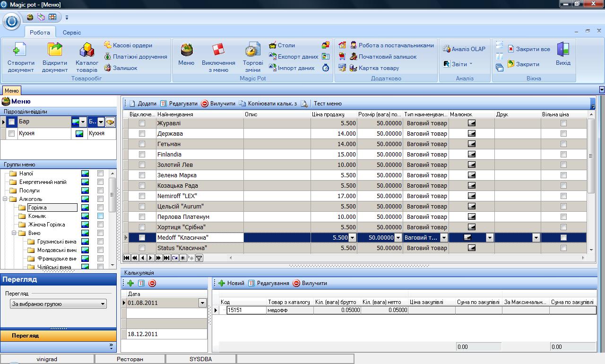The width and height of the screenshot is (605, 364).
Task: Toggle the Кухня department checkbox
Action: click(x=12, y=134)
